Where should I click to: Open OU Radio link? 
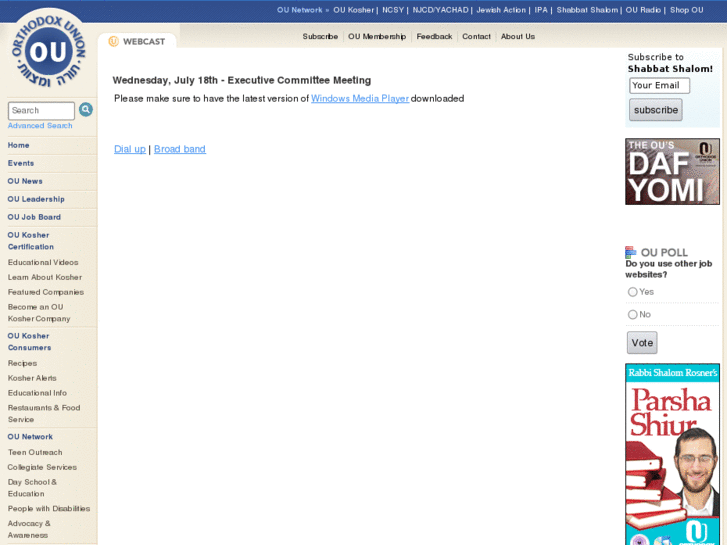point(643,10)
